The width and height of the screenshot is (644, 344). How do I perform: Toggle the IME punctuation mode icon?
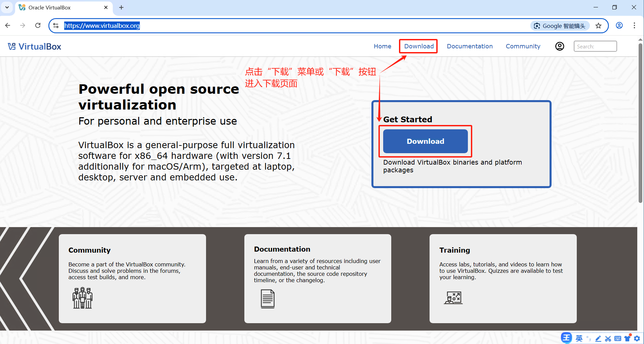click(x=589, y=338)
